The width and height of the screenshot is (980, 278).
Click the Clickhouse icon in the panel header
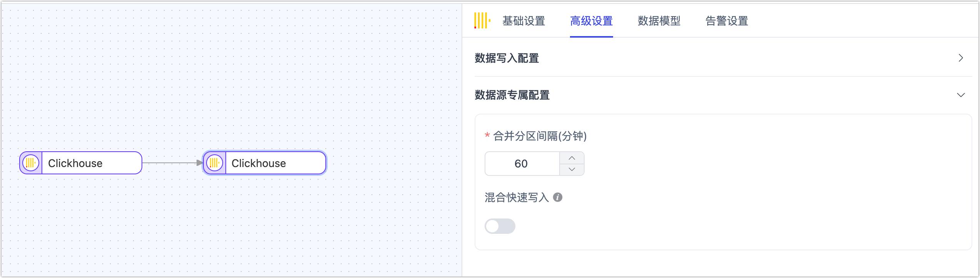point(482,21)
